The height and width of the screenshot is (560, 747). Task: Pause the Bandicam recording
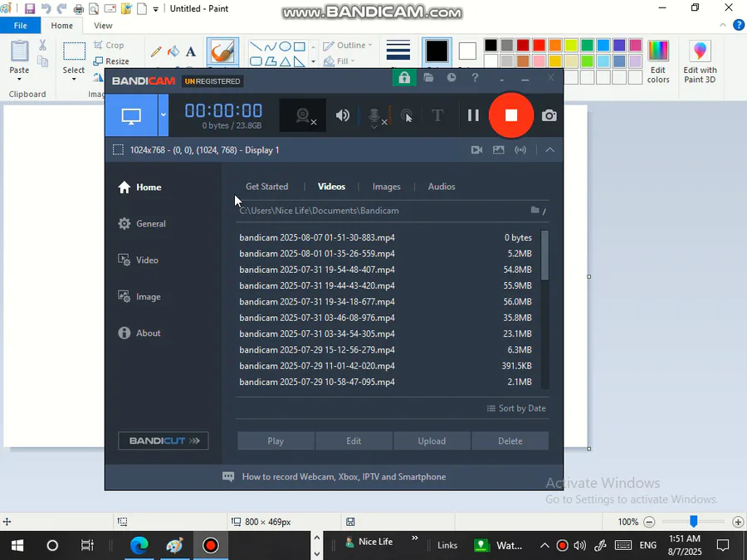(x=473, y=115)
